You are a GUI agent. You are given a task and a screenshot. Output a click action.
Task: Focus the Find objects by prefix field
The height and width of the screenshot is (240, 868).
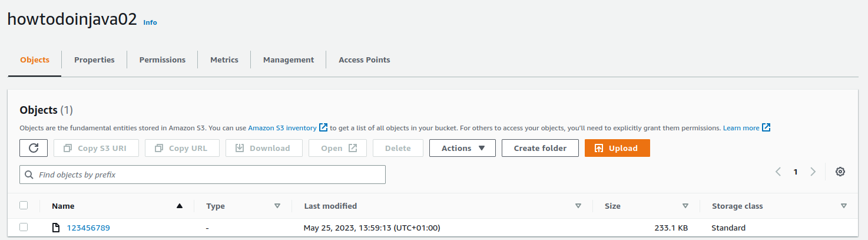(203, 175)
